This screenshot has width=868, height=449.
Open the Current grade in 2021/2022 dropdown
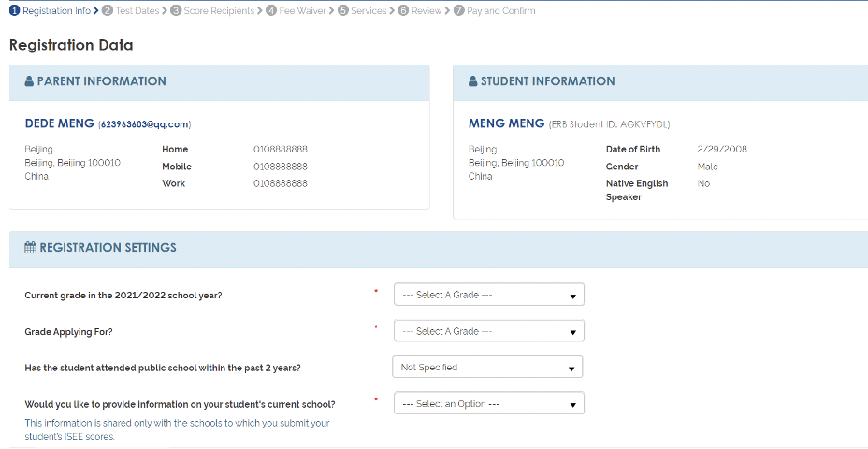(x=488, y=295)
